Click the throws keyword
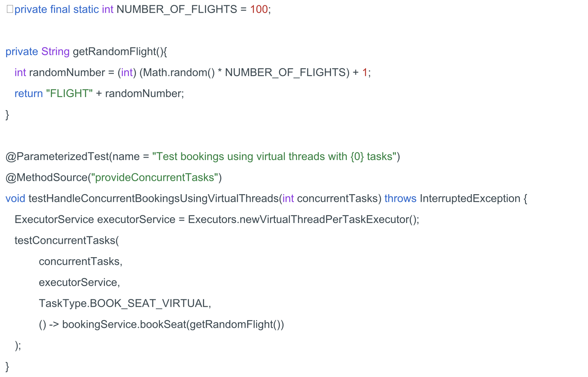 401,198
